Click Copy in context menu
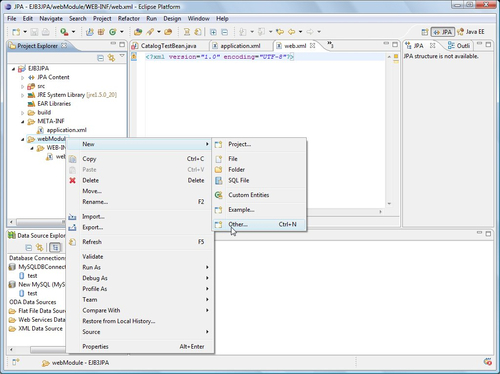The width and height of the screenshot is (500, 374). [x=140, y=159]
